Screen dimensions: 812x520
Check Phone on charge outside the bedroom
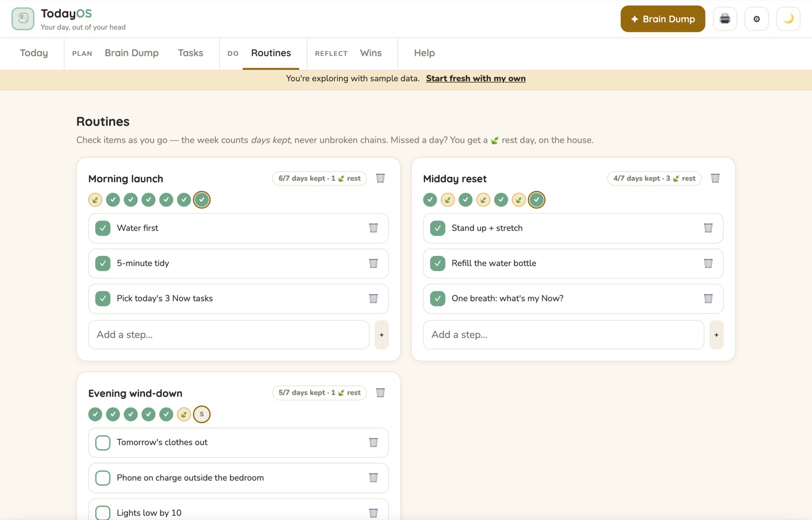click(103, 478)
